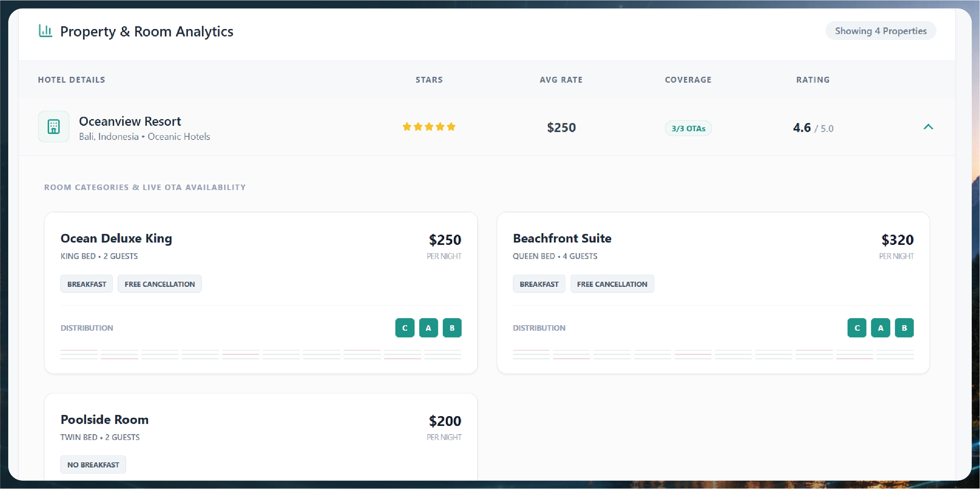The width and height of the screenshot is (980, 489).
Task: Click the Stars column header
Action: click(429, 80)
